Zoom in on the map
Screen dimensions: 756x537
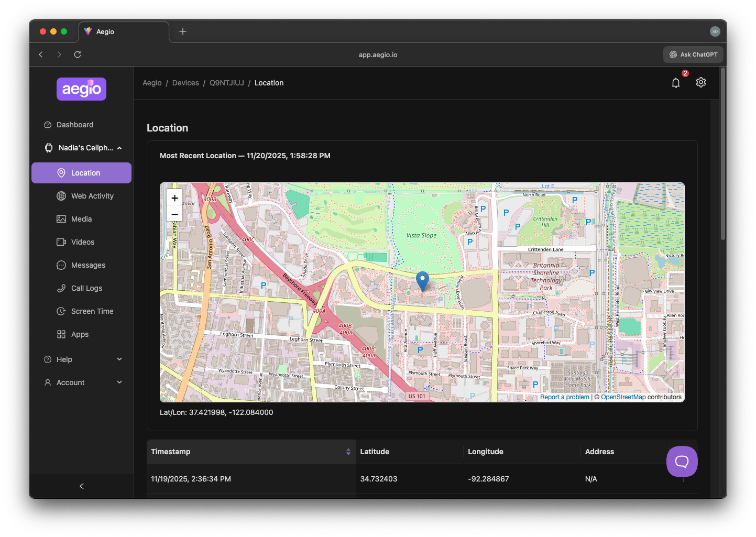point(174,198)
